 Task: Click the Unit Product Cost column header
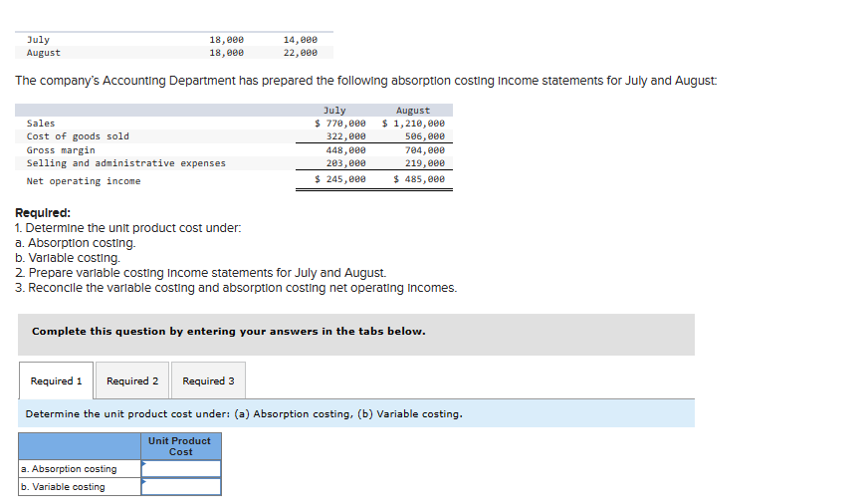pos(181,446)
